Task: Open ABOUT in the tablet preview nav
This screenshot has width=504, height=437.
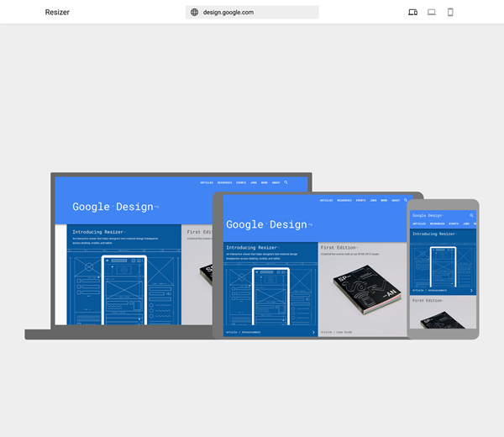Action: click(396, 200)
